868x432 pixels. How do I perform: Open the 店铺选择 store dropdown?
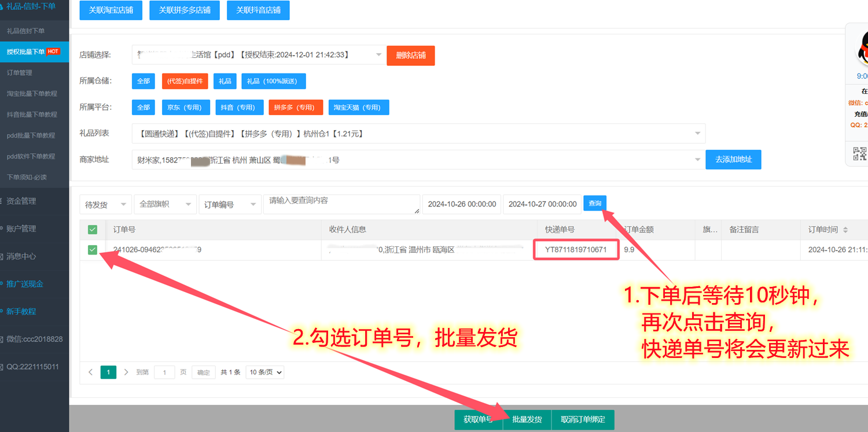pyautogui.click(x=258, y=55)
